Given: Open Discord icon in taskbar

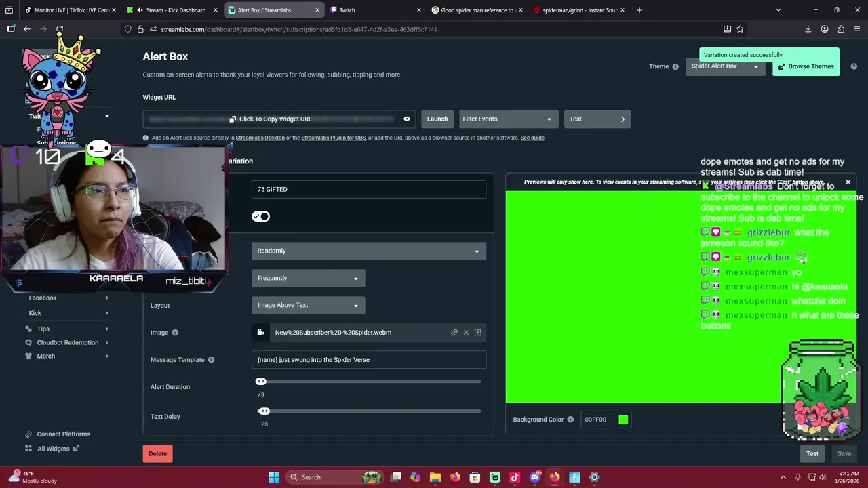Looking at the screenshot, I should 534,477.
